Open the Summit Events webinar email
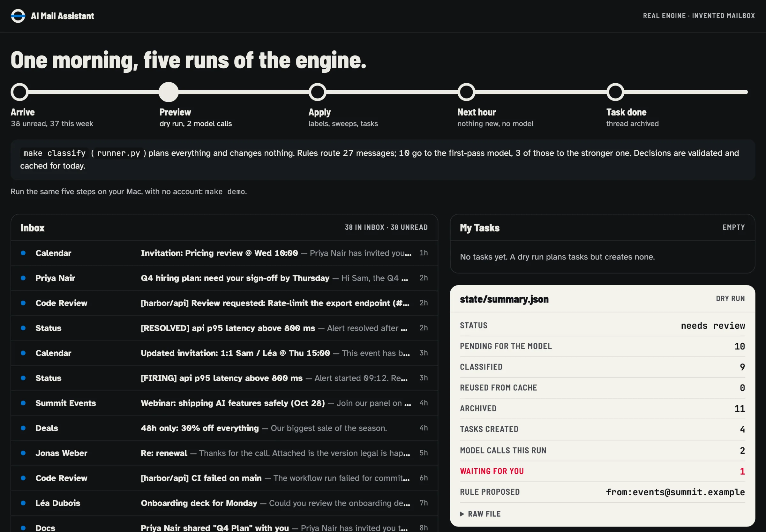Image resolution: width=766 pixels, height=532 pixels. [224, 403]
